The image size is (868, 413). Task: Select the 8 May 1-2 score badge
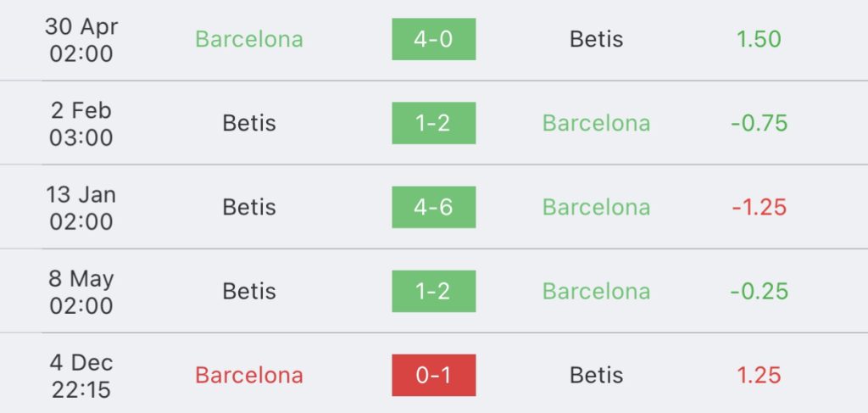click(x=433, y=291)
